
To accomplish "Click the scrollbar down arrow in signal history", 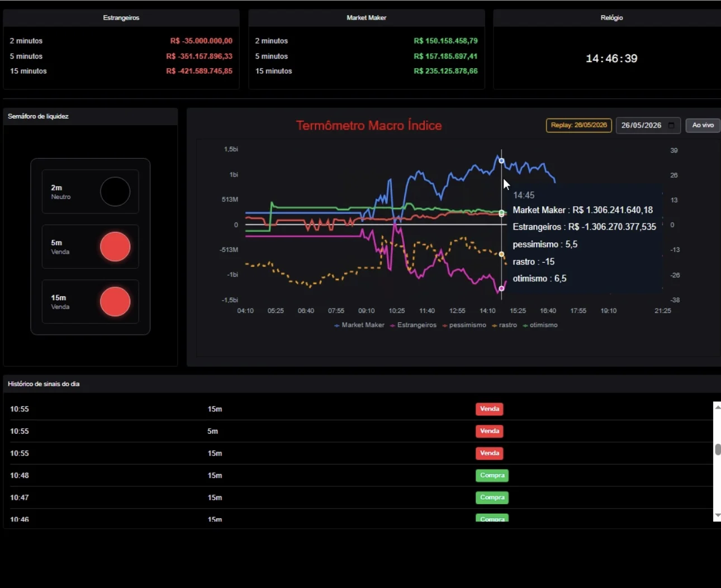I will tap(717, 516).
